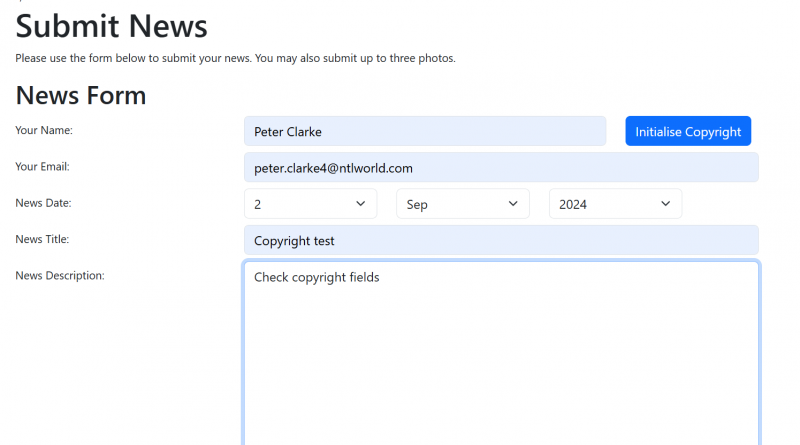Open the day dropdown showing 2
The image size is (800, 445).
[x=310, y=204]
